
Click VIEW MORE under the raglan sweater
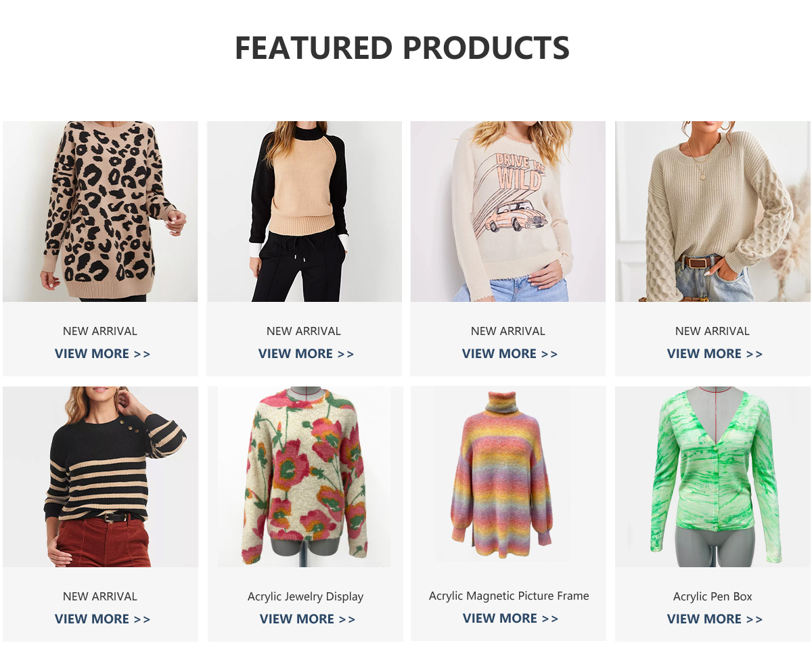tap(307, 354)
